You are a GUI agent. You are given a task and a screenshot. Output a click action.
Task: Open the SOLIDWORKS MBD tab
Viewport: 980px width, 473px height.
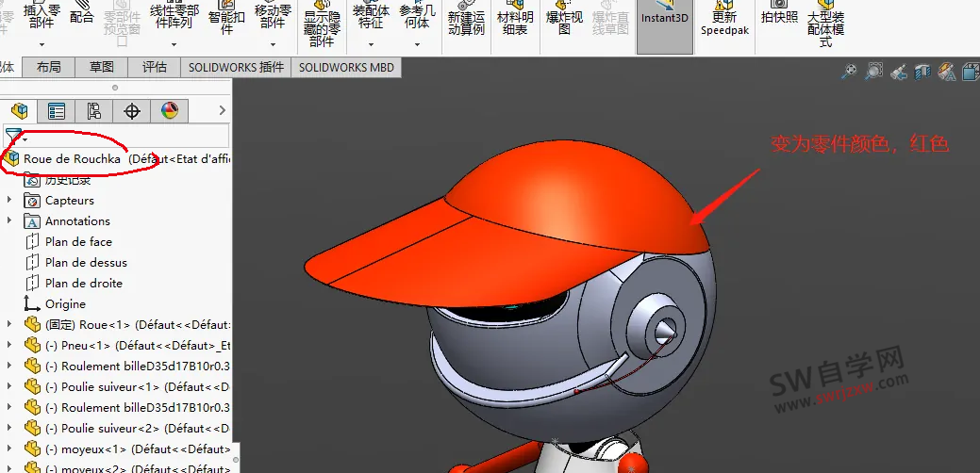346,68
